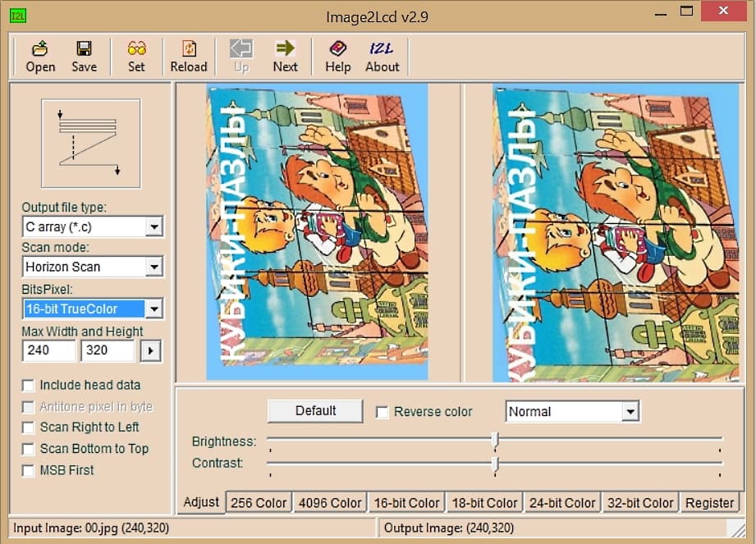Select the scan direction diagram preview

tap(91, 143)
